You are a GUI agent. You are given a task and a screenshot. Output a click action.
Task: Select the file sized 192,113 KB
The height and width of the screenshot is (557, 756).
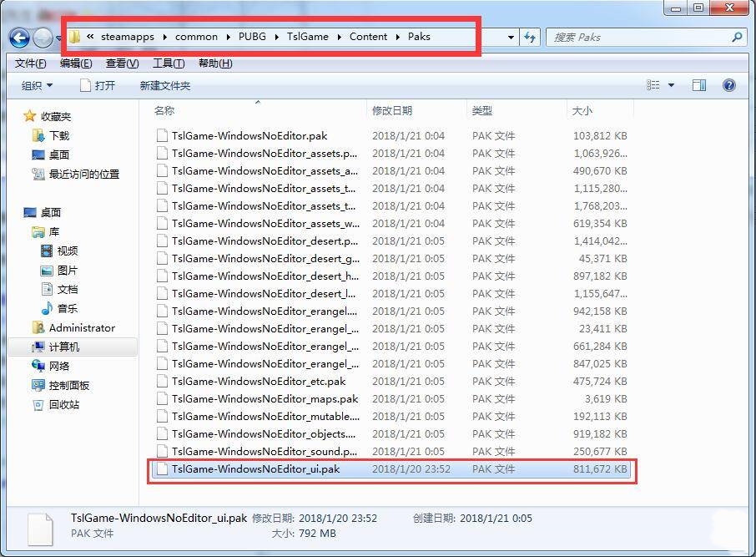coord(391,417)
